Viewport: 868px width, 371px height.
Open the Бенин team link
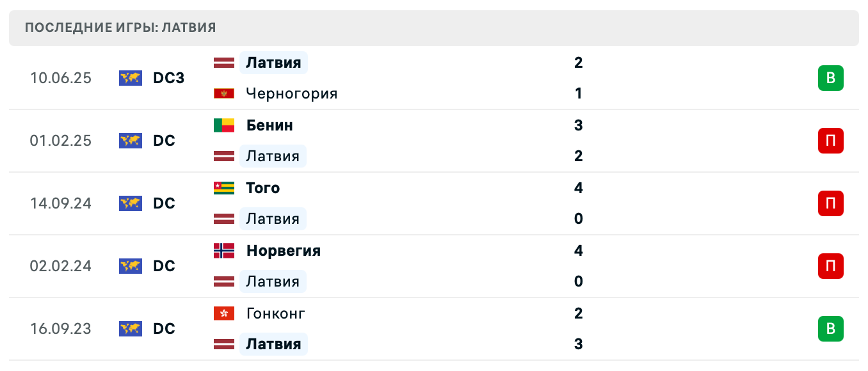[x=269, y=125]
